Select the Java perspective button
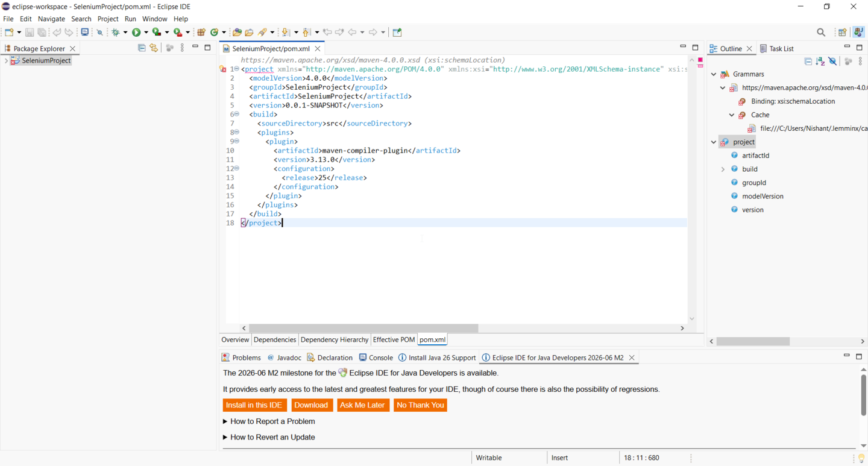868x466 pixels. point(858,33)
